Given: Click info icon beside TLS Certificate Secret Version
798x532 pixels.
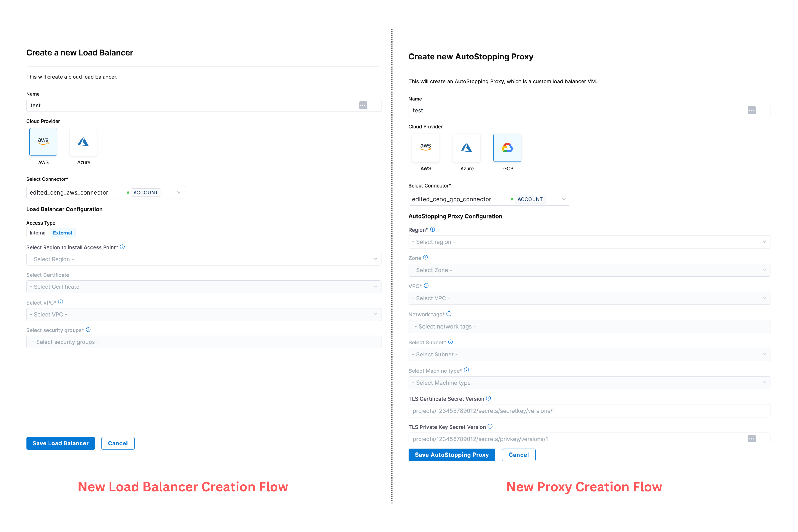Looking at the screenshot, I should pyautogui.click(x=488, y=398).
